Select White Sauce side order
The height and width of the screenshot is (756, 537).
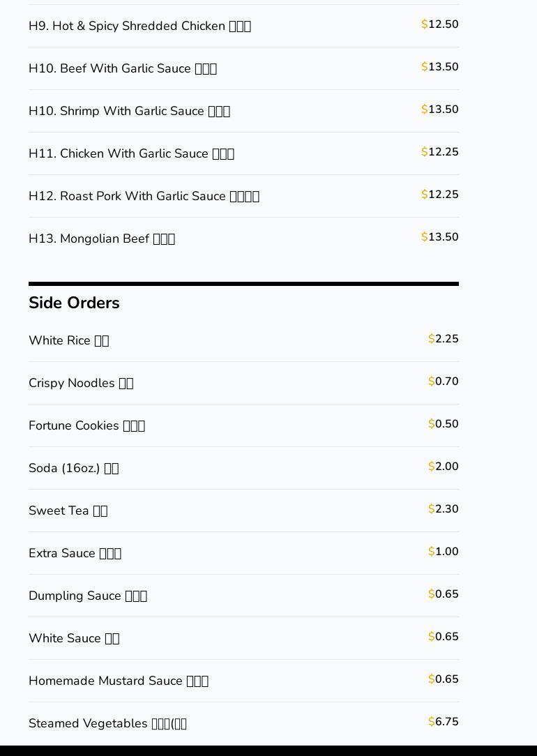click(x=74, y=638)
